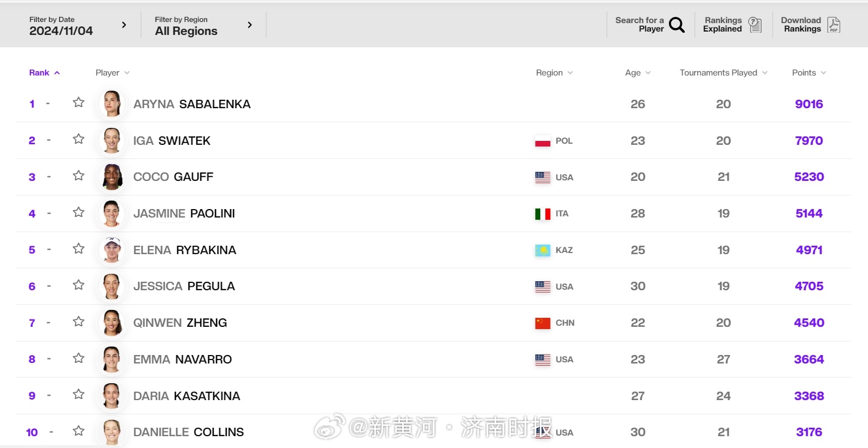This screenshot has width=868, height=448.
Task: Click the Poland flag next to Swiatek
Action: pyautogui.click(x=543, y=141)
